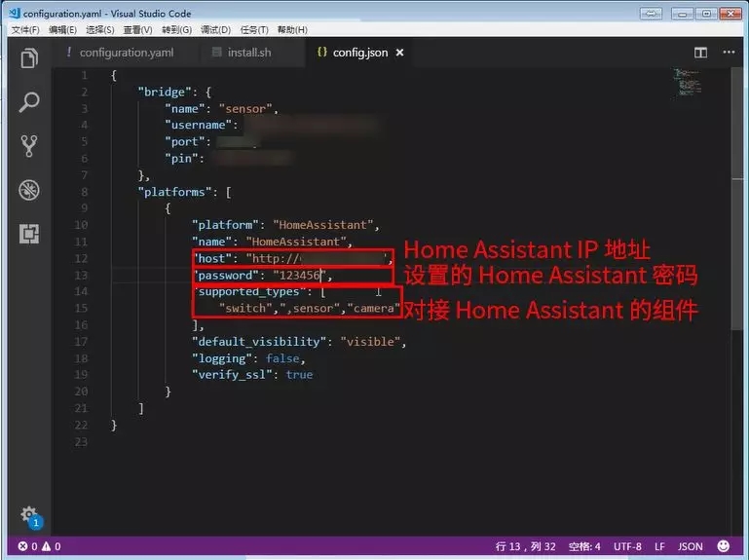
Task: Show the warnings count in status bar
Action: (x=51, y=546)
